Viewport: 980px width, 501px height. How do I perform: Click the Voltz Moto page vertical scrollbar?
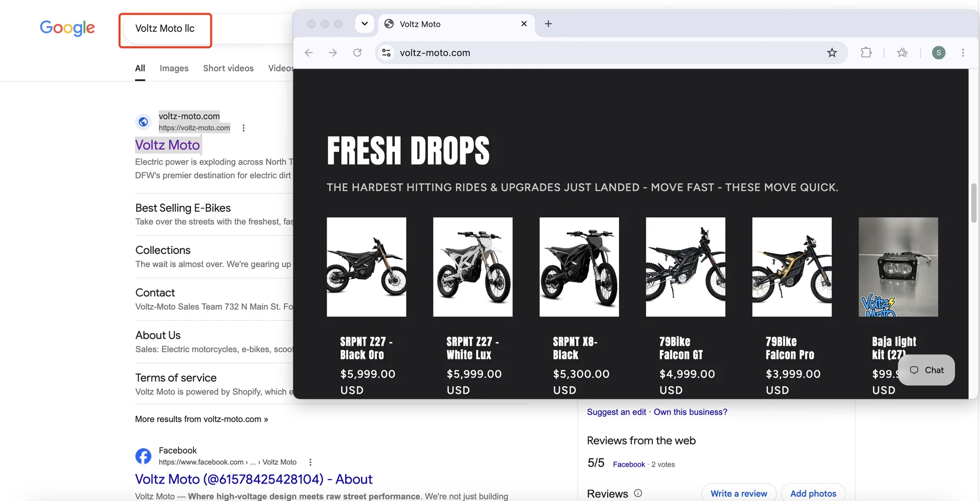pos(974,203)
